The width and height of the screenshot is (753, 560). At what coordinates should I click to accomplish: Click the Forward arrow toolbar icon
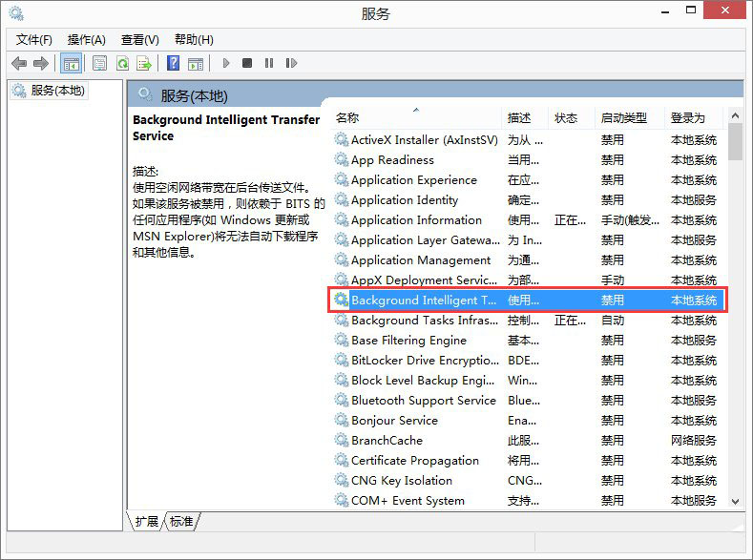point(41,63)
